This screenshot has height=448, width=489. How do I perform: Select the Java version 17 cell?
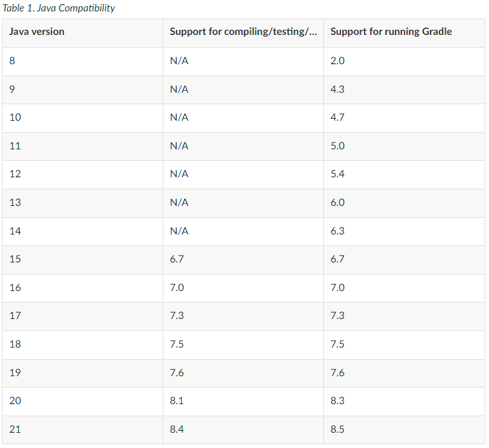(x=83, y=316)
